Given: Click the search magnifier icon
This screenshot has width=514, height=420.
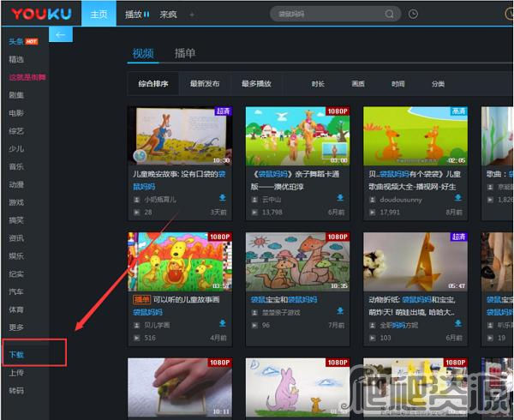Looking at the screenshot, I should (x=389, y=14).
